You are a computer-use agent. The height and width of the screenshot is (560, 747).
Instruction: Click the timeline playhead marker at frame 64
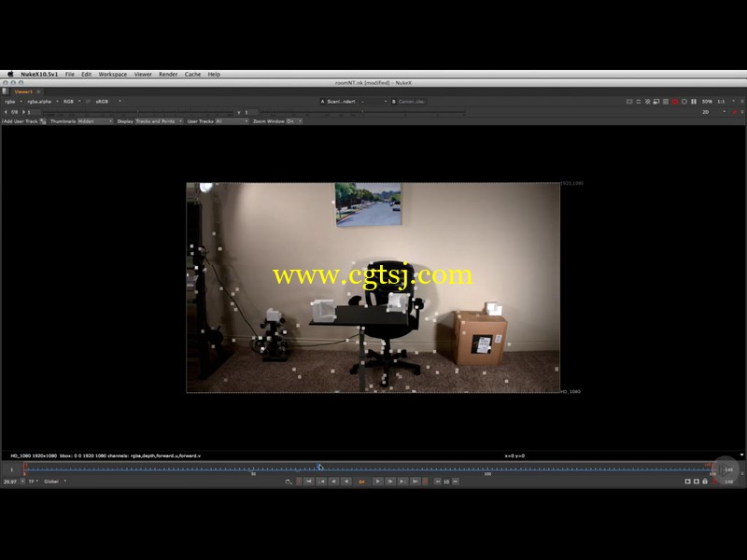319,468
